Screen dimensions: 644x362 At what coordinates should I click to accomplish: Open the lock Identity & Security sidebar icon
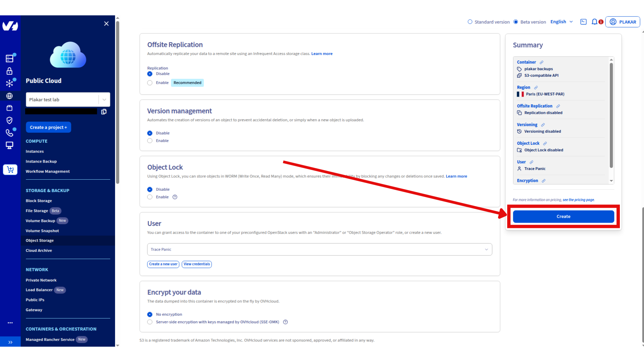tap(10, 71)
